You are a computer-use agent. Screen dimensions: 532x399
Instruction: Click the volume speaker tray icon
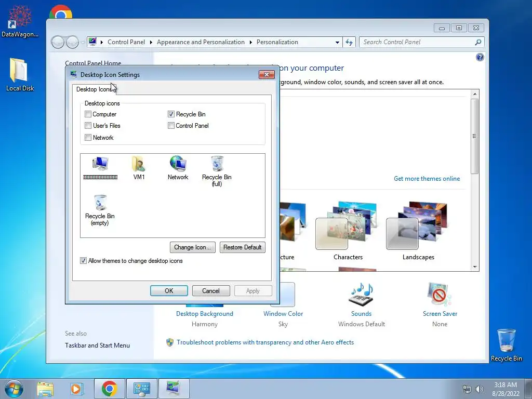click(x=479, y=389)
